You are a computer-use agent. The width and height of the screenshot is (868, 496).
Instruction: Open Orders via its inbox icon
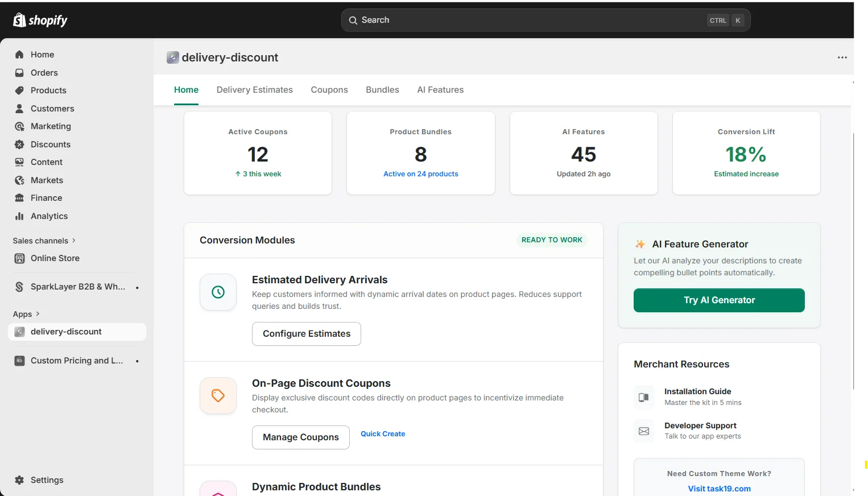(x=19, y=73)
